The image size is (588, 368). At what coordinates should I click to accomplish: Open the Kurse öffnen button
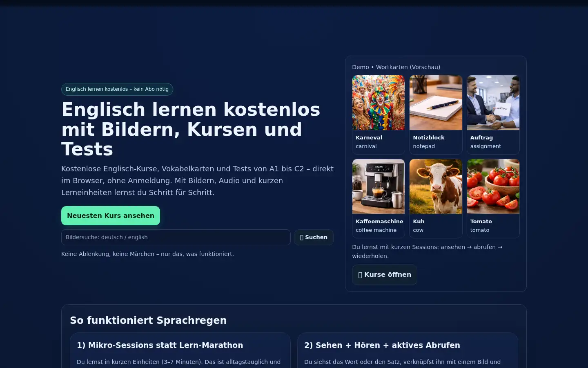click(x=385, y=275)
